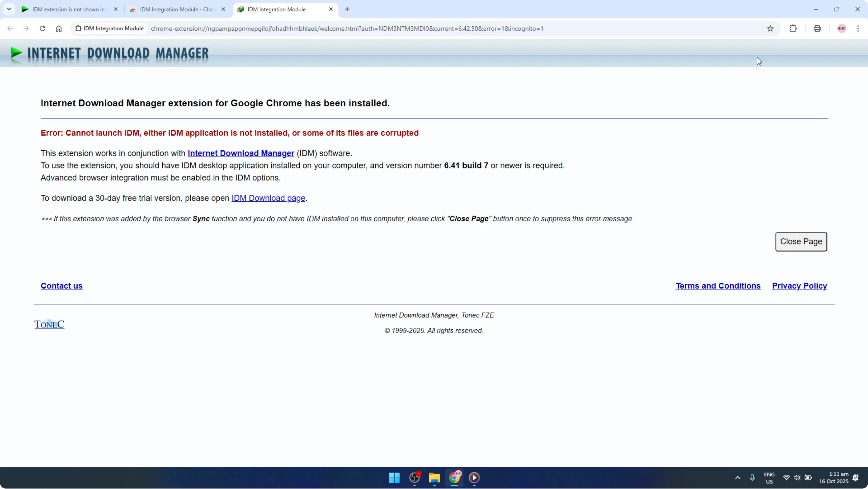This screenshot has height=489, width=868.
Task: Open the Chrome extensions puzzle icon
Action: click(793, 28)
